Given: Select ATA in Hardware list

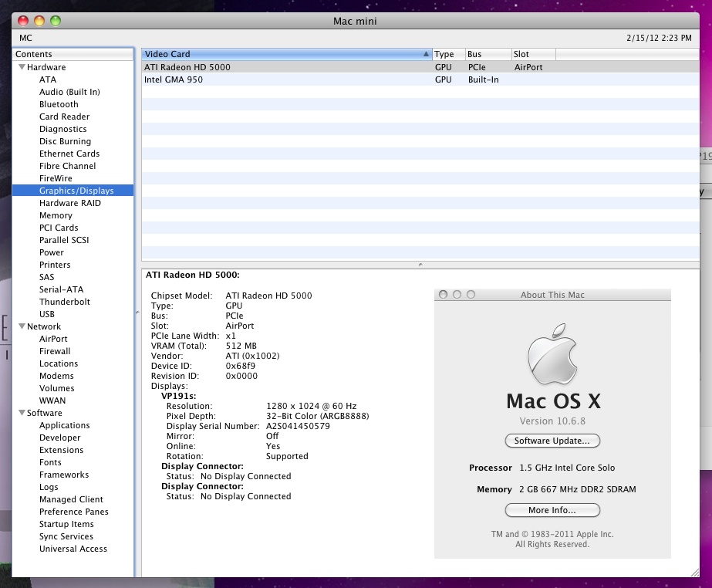Looking at the screenshot, I should 48,79.
